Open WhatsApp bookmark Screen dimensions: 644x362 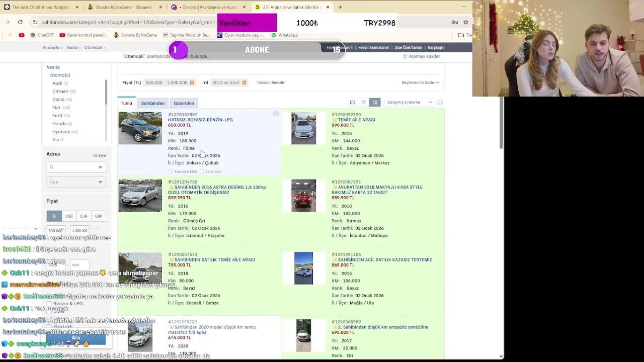pos(284,35)
